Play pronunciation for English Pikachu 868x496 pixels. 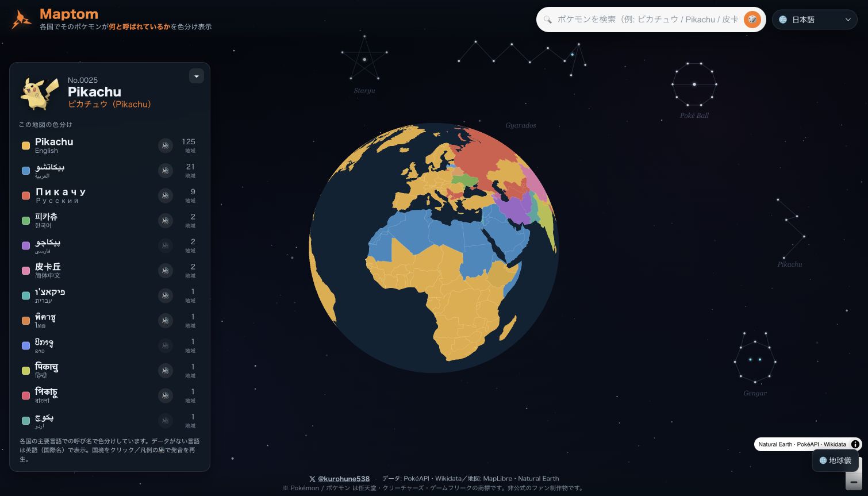coord(166,145)
